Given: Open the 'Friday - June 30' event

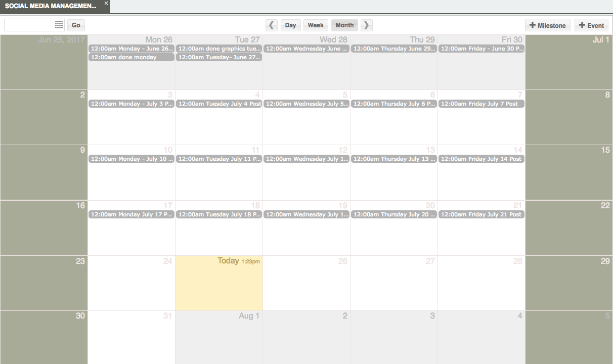Looking at the screenshot, I should coord(481,49).
